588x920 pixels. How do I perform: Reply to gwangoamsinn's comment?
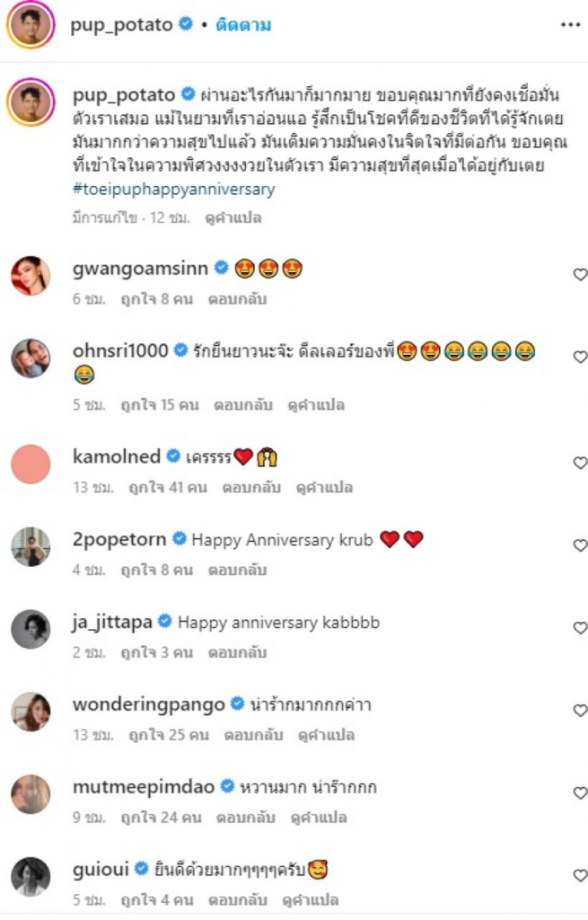pyautogui.click(x=237, y=298)
